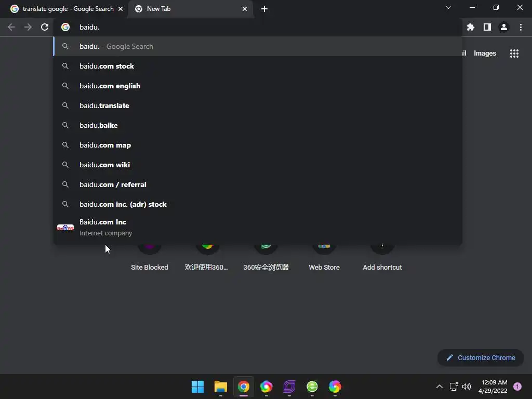Open the Images link
This screenshot has height=399, width=532.
point(485,54)
